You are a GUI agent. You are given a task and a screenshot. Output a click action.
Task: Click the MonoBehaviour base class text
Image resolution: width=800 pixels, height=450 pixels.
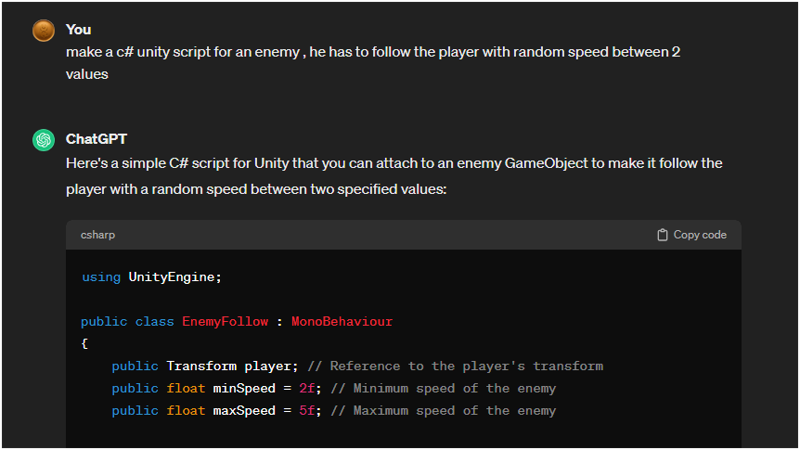click(342, 321)
